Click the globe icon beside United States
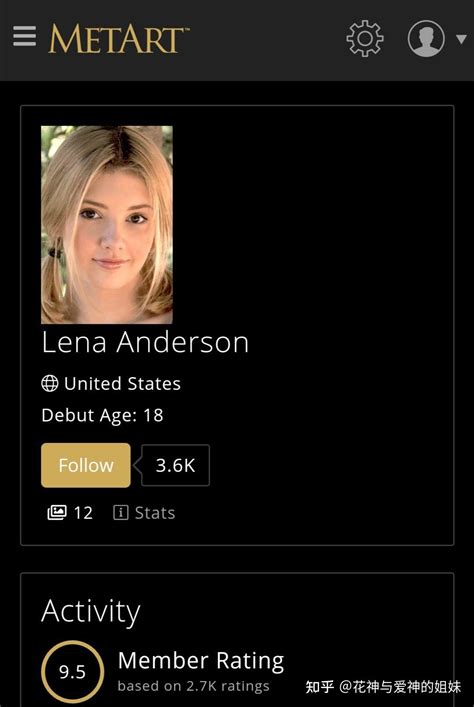Screen dimensions: 474x707 click(x=50, y=383)
